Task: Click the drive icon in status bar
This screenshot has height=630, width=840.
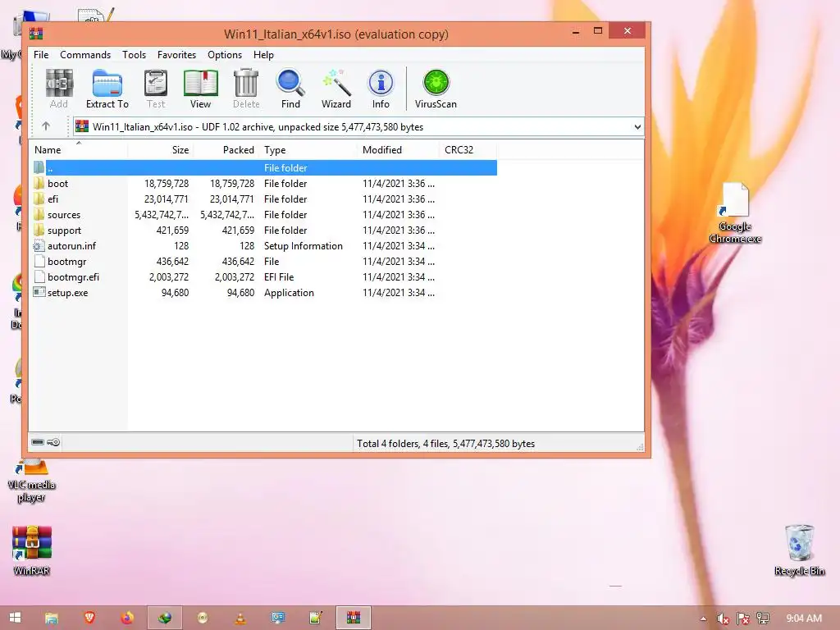Action: tap(38, 442)
